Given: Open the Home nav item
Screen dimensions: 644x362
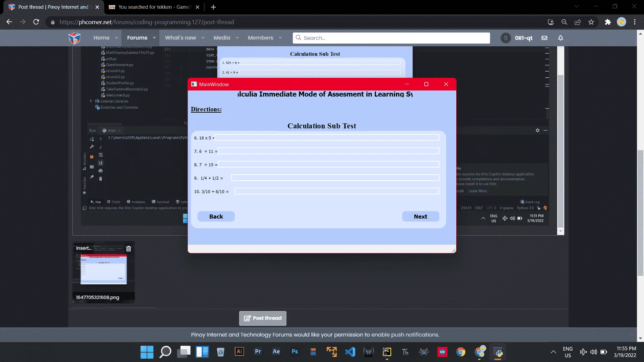Looking at the screenshot, I should (101, 38).
